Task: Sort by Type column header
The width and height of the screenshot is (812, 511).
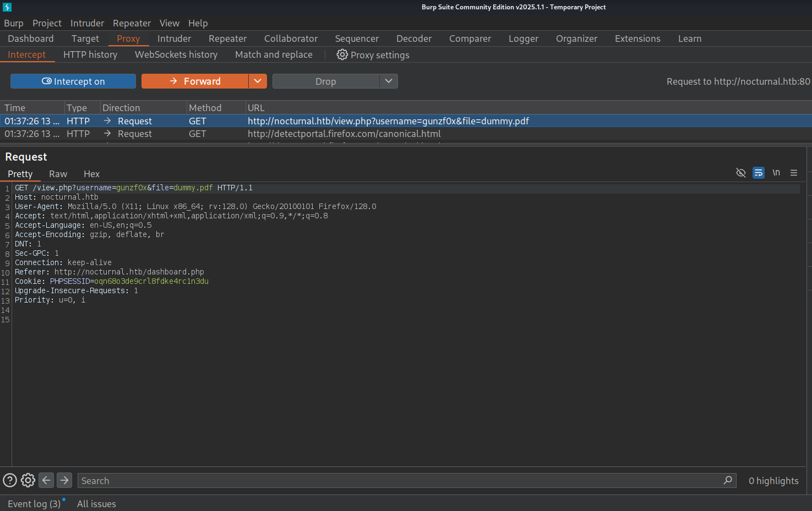Action: click(82, 108)
